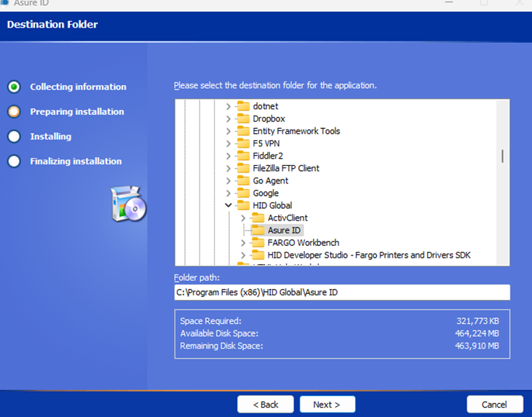Viewport: 532px width, 417px height.
Task: Select the Fiddler2 label
Action: (268, 156)
